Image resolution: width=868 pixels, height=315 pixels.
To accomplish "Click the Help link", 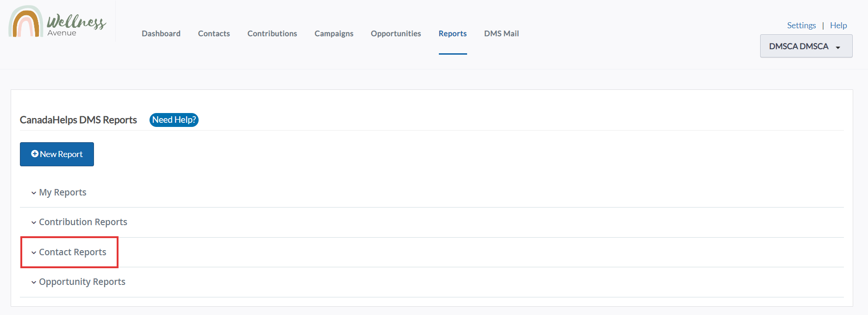I will 838,25.
